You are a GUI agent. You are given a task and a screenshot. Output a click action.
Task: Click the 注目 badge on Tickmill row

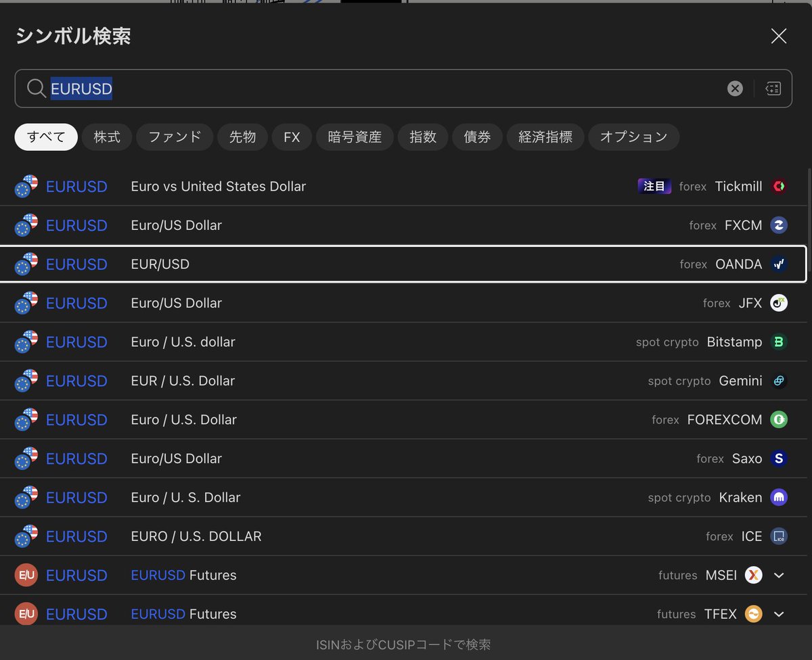coord(654,186)
